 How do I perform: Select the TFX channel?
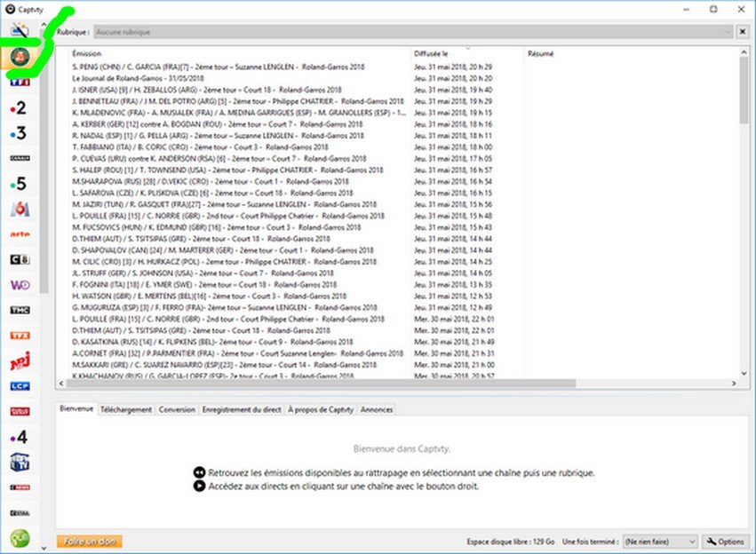20,336
